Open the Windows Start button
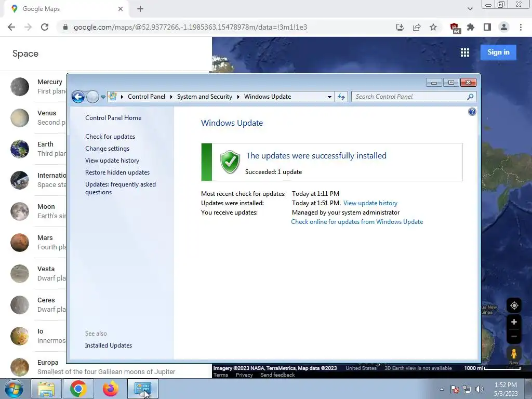The image size is (532, 399). 14,389
